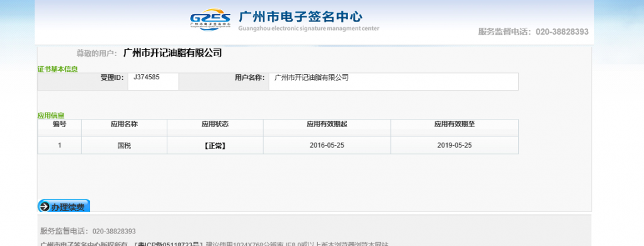Click the row number 1 cell
644x246 pixels.
60,145
